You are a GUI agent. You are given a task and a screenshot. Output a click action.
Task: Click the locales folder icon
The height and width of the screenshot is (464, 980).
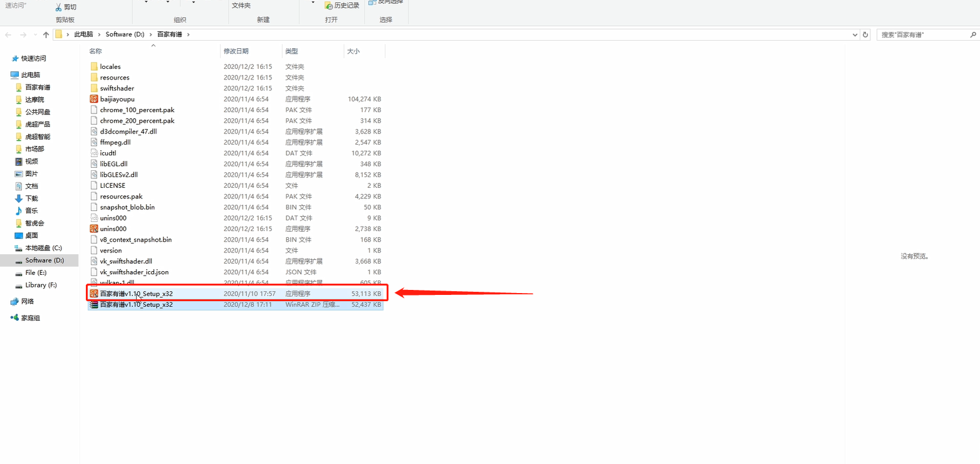tap(94, 66)
